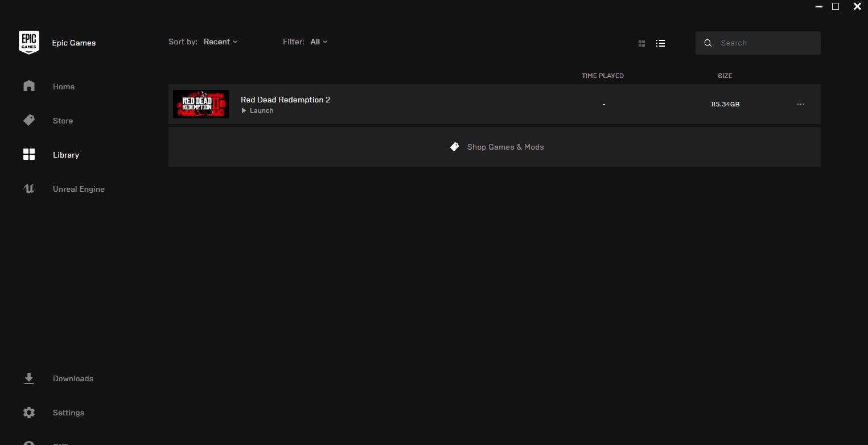
Task: Close the Epic Games Launcher window
Action: [x=857, y=7]
